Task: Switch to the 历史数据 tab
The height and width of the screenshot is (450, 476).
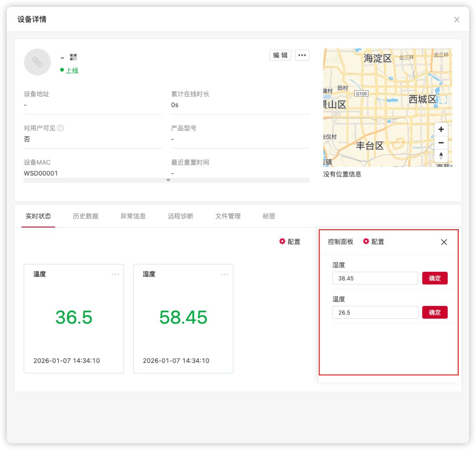Action: [x=85, y=216]
